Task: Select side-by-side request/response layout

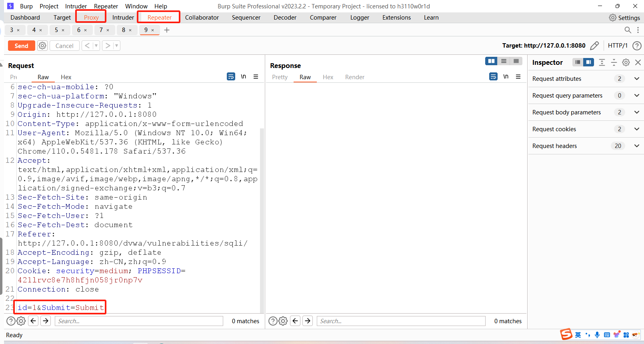Action: pyautogui.click(x=491, y=61)
